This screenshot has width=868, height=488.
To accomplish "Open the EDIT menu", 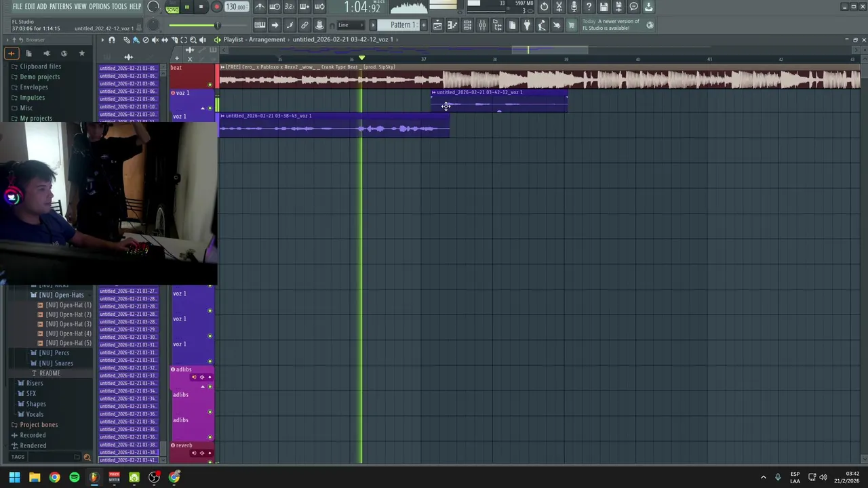I will click(30, 7).
